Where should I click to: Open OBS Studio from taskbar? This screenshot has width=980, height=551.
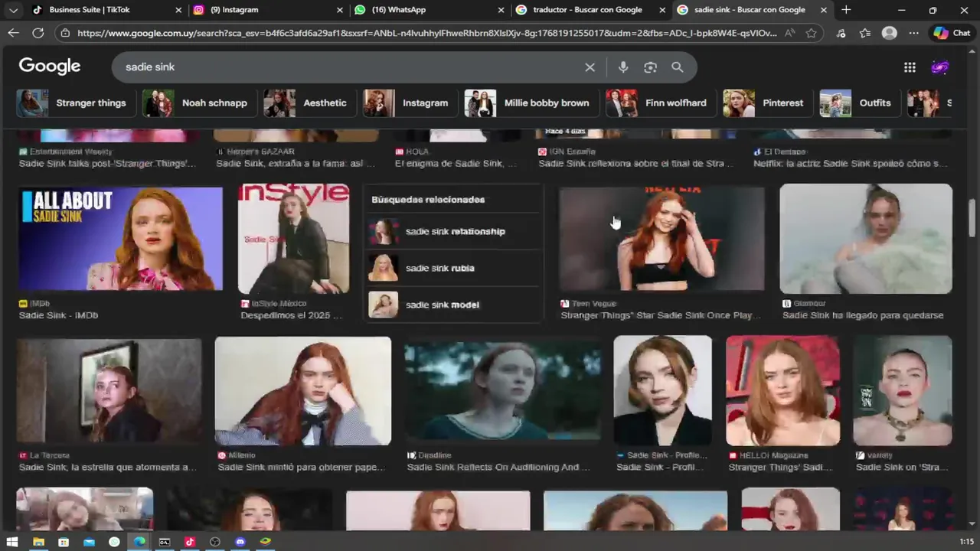point(215,542)
